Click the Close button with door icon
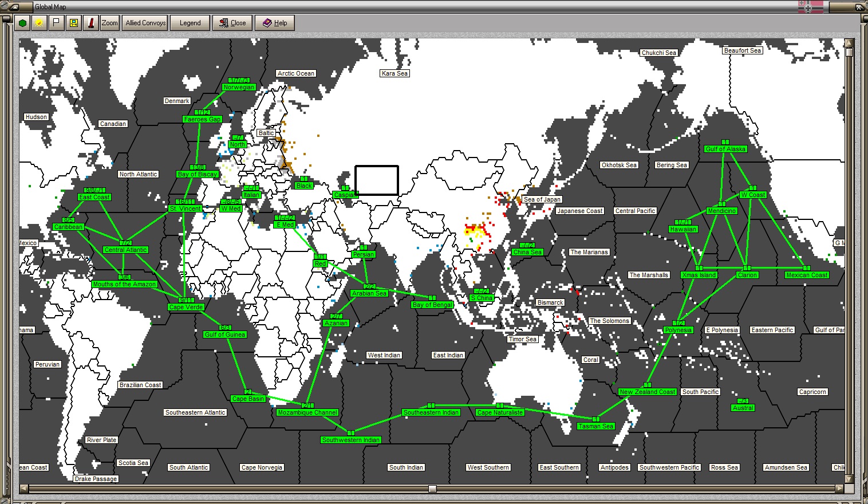The image size is (868, 504). [x=232, y=23]
